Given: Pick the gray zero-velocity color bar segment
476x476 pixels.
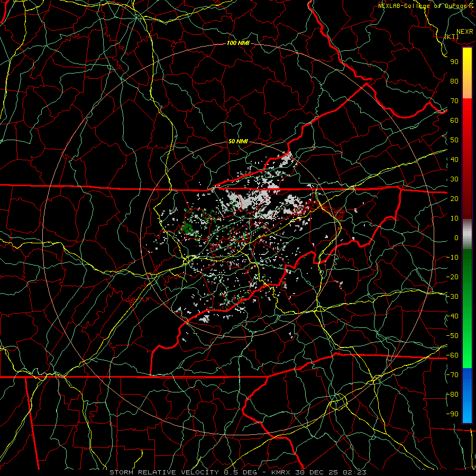Looking at the screenshot, I should (x=467, y=234).
